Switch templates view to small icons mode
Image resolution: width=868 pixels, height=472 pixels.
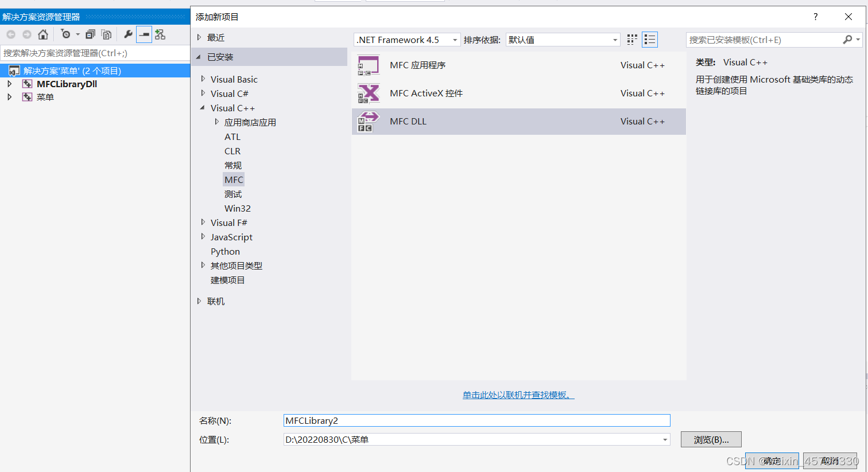[632, 39]
